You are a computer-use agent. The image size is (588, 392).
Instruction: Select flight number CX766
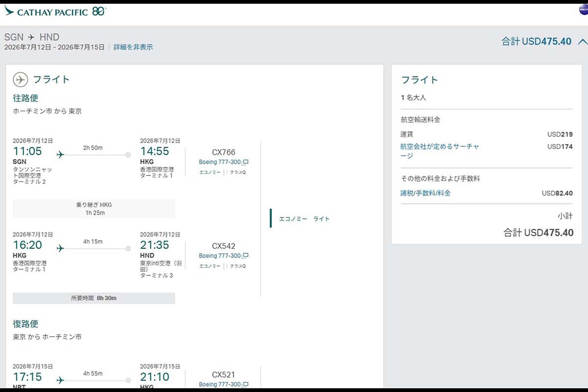[x=223, y=152]
